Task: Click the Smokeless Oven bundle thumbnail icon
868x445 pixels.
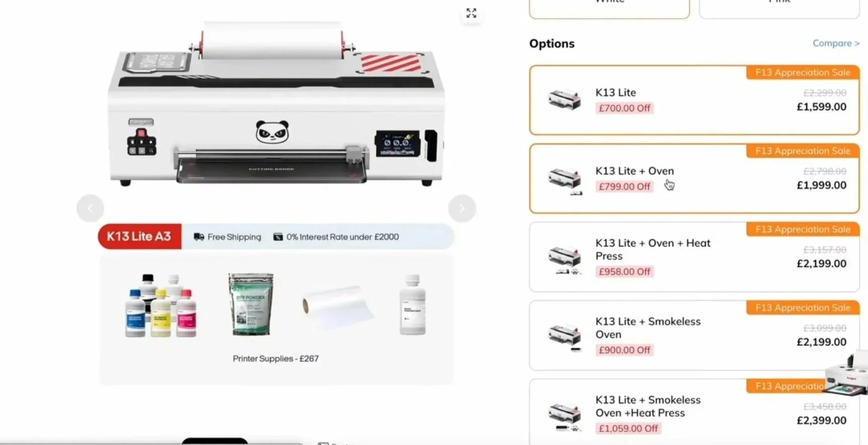Action: 564,337
